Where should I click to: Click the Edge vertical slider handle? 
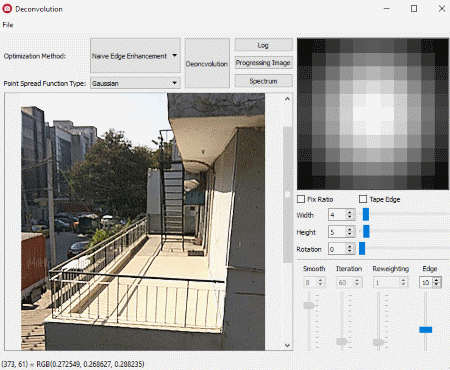pos(426,330)
